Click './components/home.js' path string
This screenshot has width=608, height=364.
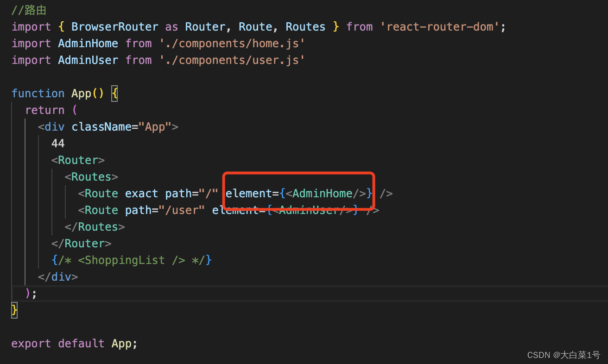232,43
